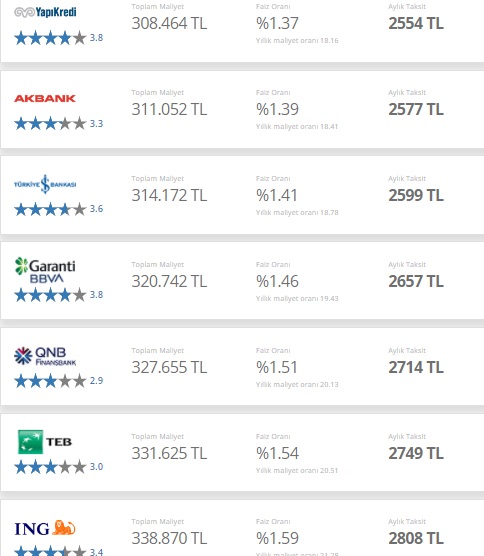Click YapıKredi 3.8 star rating
Screen dimensions: 484x556
coord(59,38)
